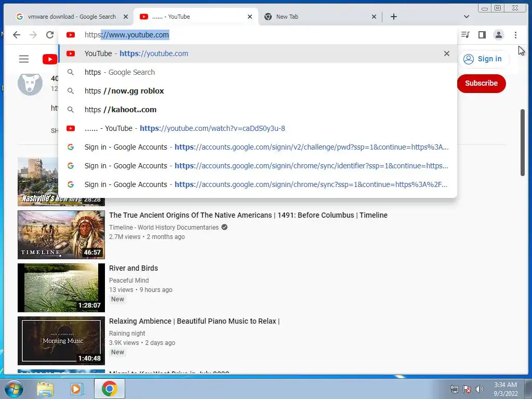Select Google Accounts challenge/pwd suggestion
Image resolution: width=532 pixels, height=399 pixels.
(258, 147)
